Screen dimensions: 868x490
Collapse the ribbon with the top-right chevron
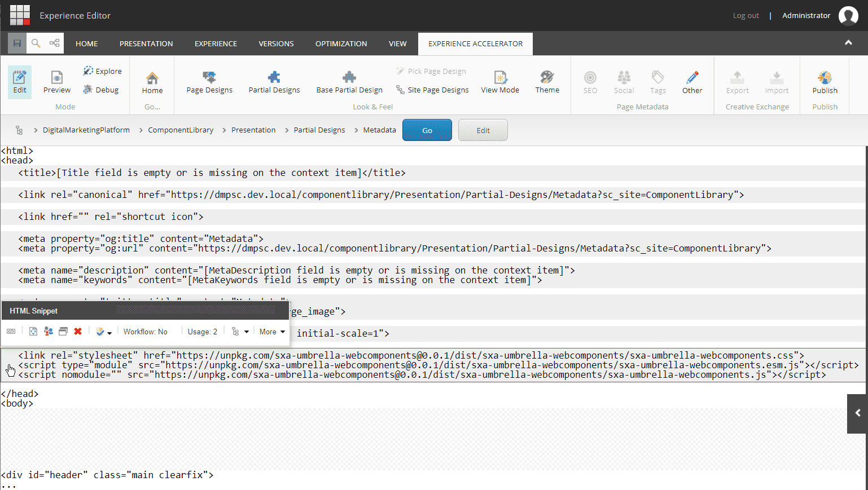[x=848, y=43]
